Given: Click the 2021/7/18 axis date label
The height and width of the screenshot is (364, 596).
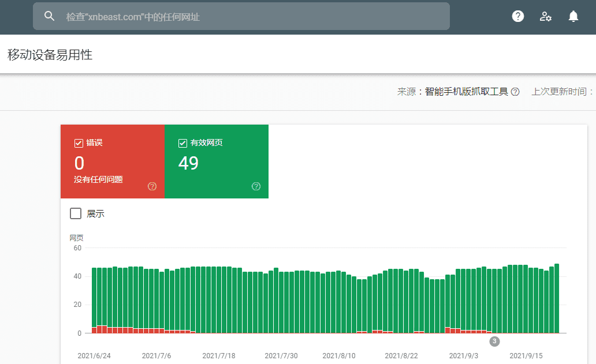Looking at the screenshot, I should coord(218,356).
